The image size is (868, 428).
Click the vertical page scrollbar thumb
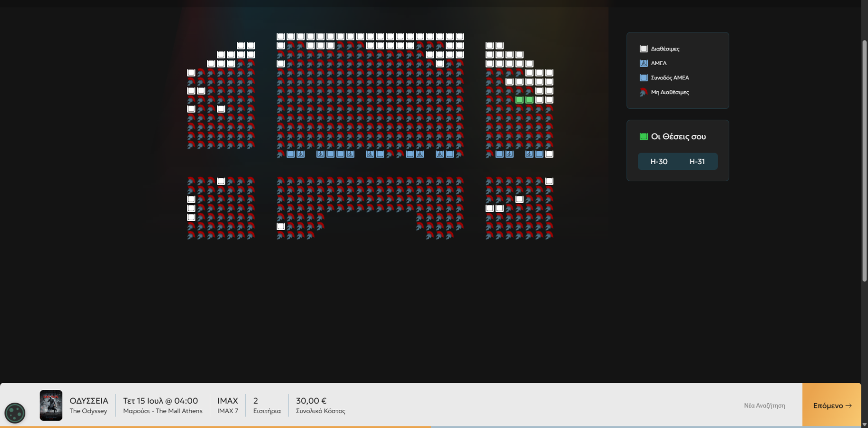(865, 161)
